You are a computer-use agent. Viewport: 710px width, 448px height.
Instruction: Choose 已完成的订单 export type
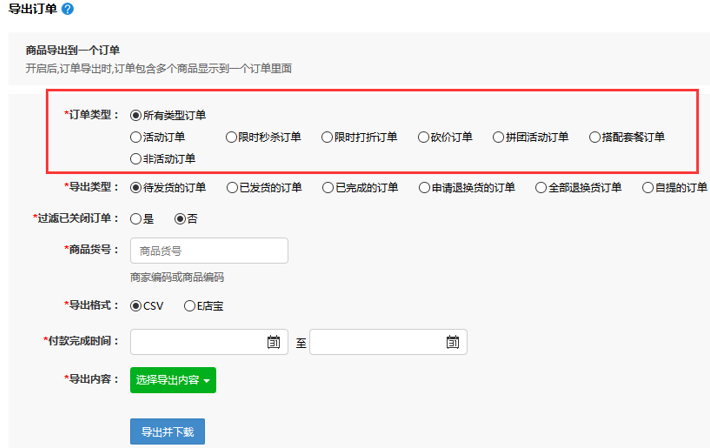coord(328,187)
